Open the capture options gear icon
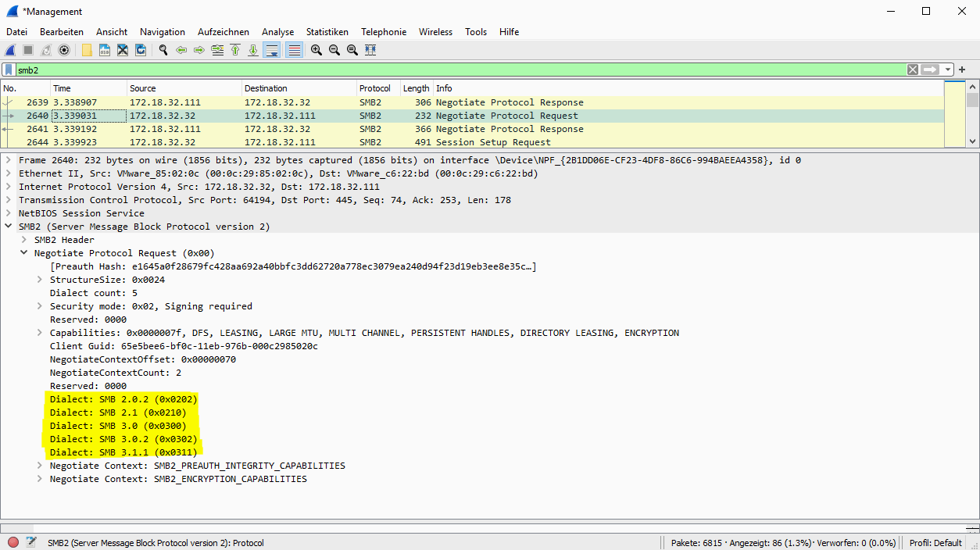This screenshot has height=550, width=980. click(64, 50)
